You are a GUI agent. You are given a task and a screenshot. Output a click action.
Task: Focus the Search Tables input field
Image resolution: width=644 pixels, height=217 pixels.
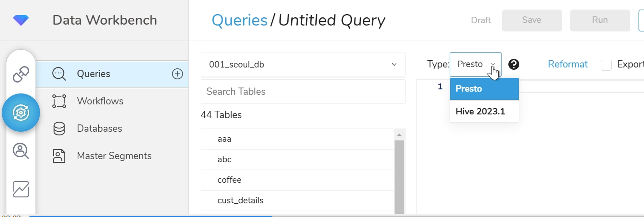coord(303,92)
